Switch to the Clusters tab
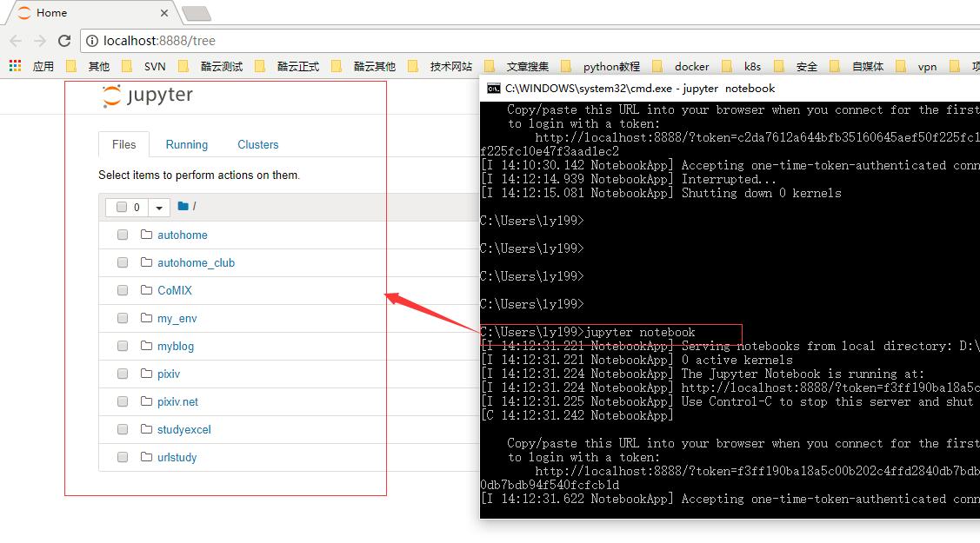The width and height of the screenshot is (980, 543). 257,144
